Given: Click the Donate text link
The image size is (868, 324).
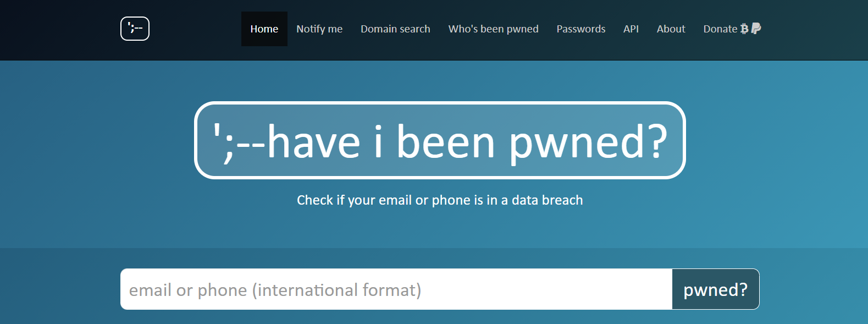Looking at the screenshot, I should [720, 29].
